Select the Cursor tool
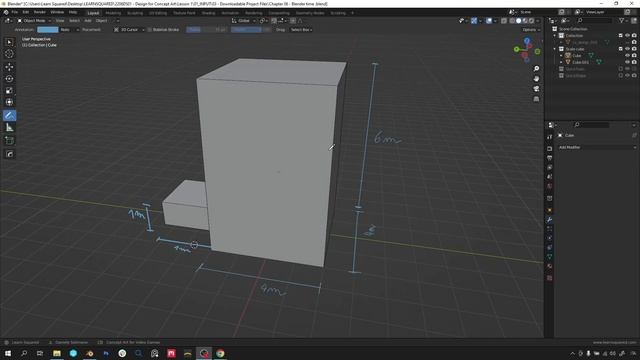 coord(9,54)
